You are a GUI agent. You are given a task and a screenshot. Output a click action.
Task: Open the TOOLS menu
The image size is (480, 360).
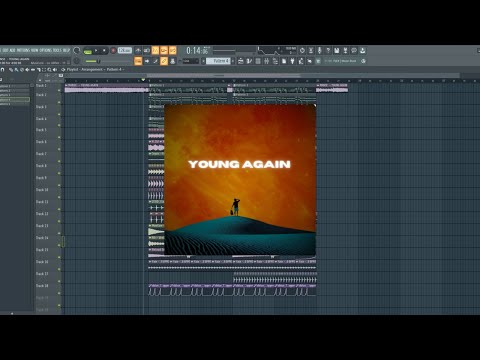[57, 50]
